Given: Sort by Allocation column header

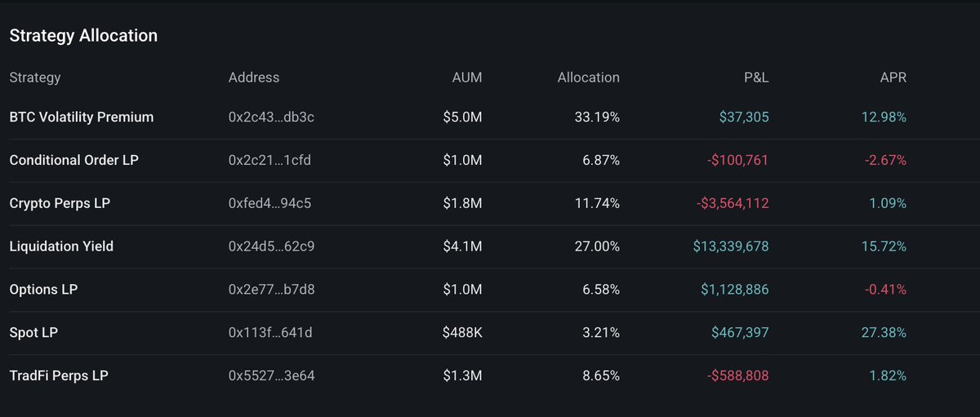Looking at the screenshot, I should 588,78.
